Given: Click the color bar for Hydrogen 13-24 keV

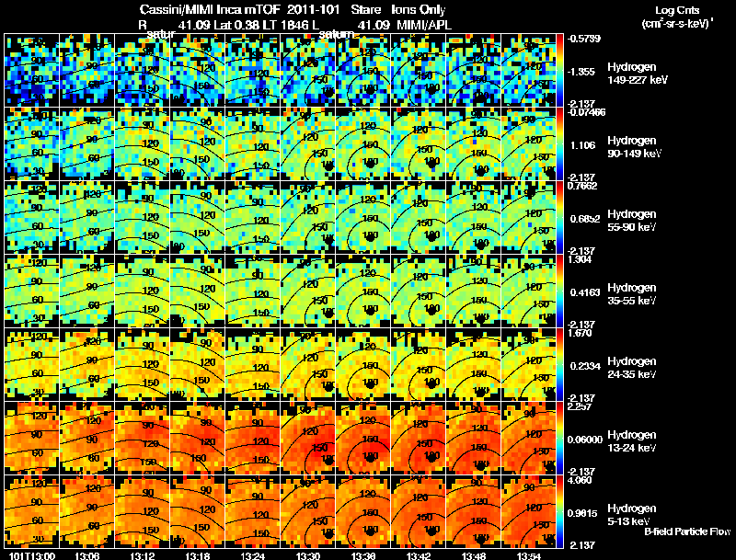Looking at the screenshot, I should pos(559,438).
